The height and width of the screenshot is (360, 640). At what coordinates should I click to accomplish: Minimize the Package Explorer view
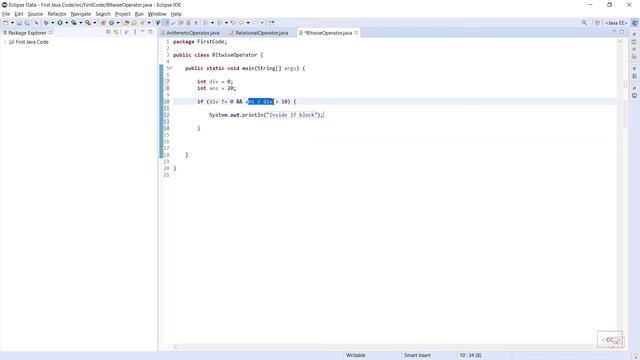(142, 32)
